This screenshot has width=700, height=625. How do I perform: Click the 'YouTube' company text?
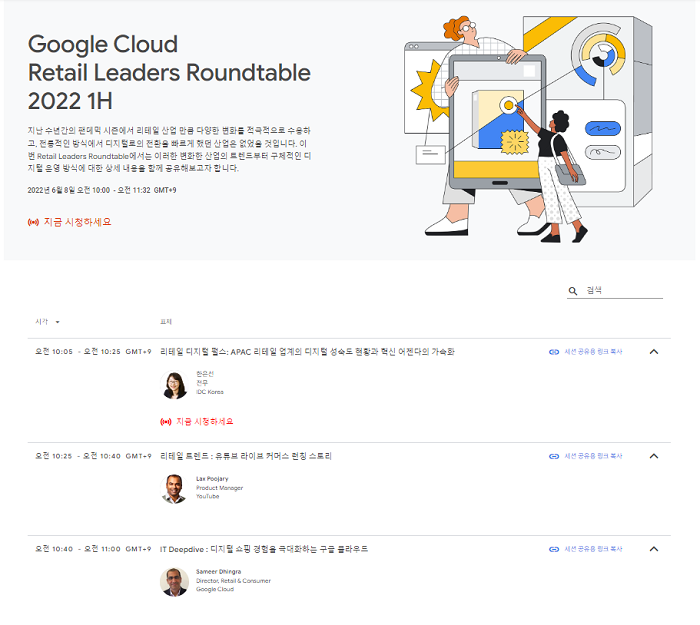[208, 496]
